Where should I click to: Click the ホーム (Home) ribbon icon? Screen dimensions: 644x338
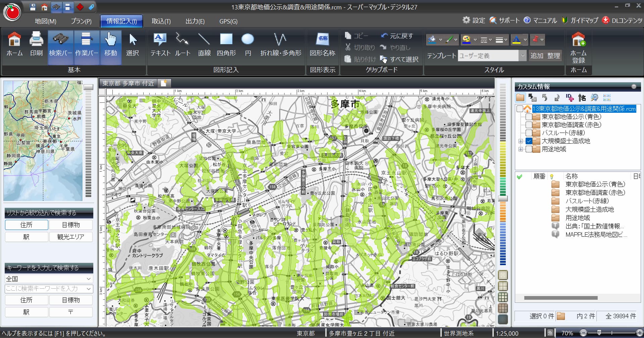(14, 44)
